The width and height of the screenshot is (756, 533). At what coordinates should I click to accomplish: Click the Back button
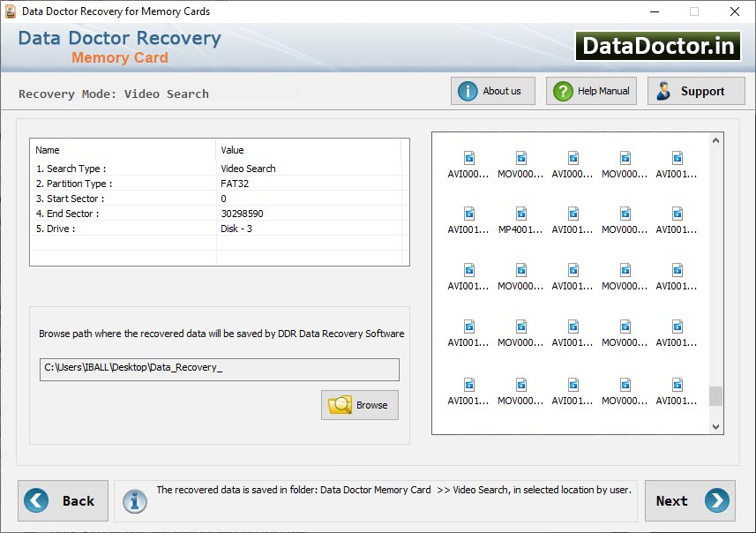click(x=62, y=500)
